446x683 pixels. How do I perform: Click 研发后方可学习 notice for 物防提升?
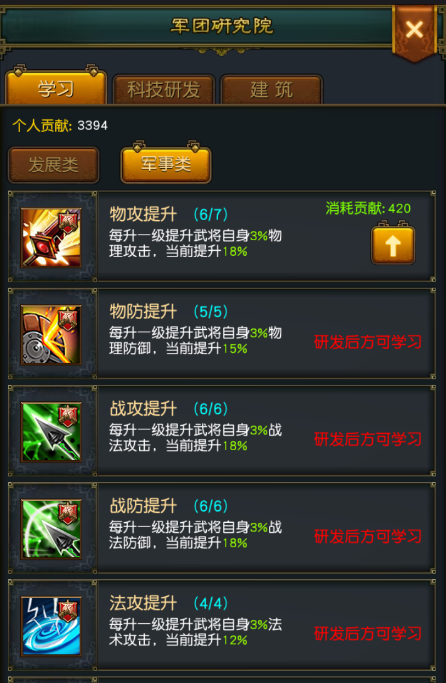(x=368, y=342)
